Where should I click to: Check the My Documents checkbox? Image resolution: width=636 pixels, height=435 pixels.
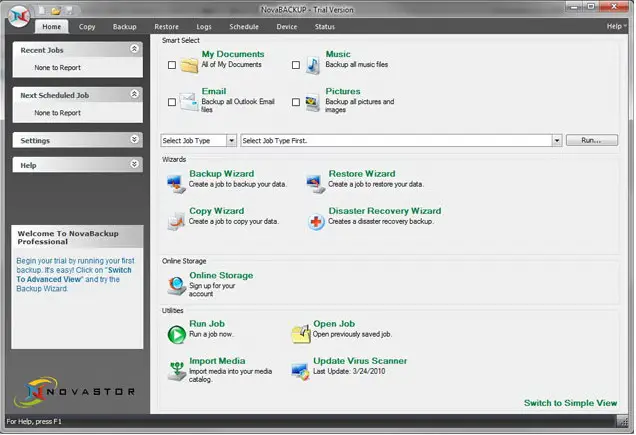click(x=172, y=65)
